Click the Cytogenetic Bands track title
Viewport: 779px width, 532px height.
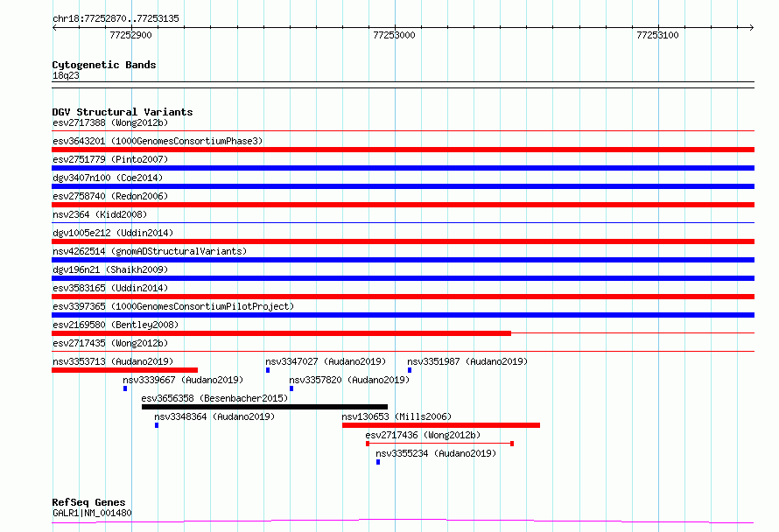[104, 65]
